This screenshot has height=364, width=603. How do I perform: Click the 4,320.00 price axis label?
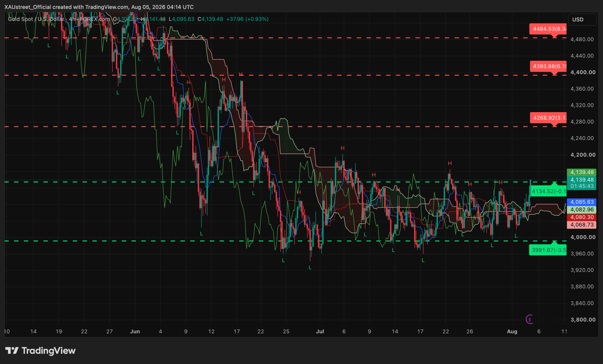pyautogui.click(x=582, y=105)
